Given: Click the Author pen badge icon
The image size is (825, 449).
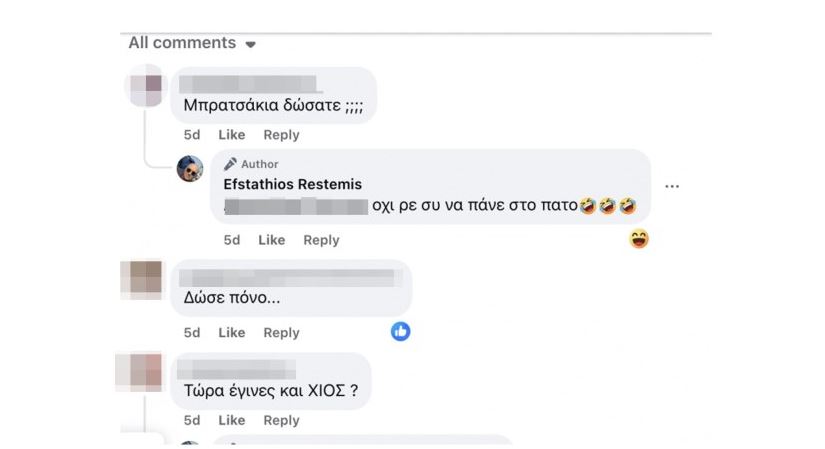Looking at the screenshot, I should pyautogui.click(x=230, y=164).
